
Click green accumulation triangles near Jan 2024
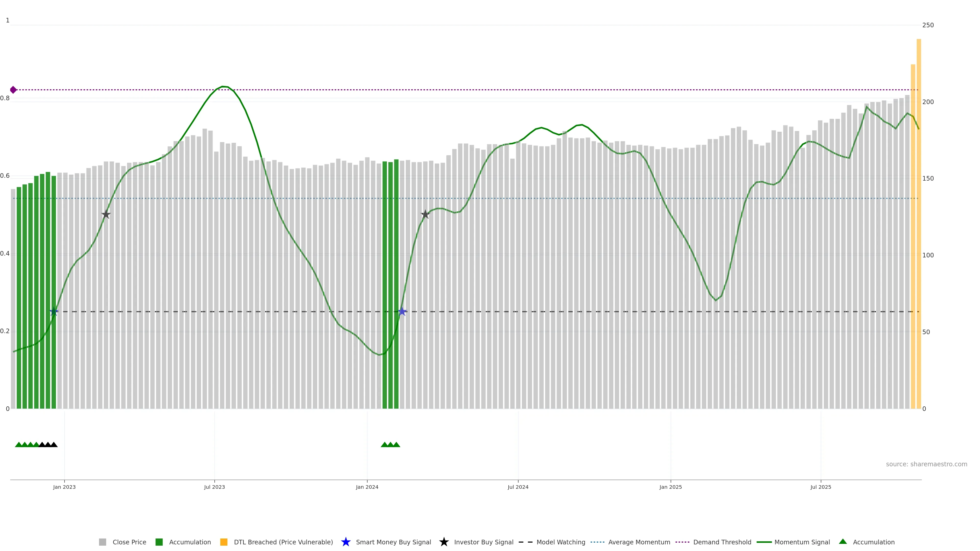(x=390, y=445)
